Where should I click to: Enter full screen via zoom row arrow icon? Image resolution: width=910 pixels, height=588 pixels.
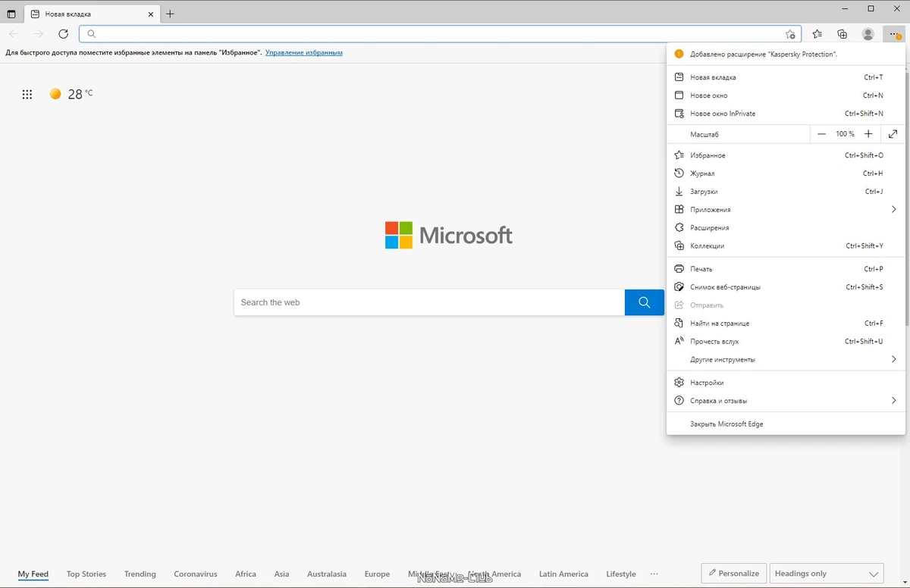[x=893, y=134]
